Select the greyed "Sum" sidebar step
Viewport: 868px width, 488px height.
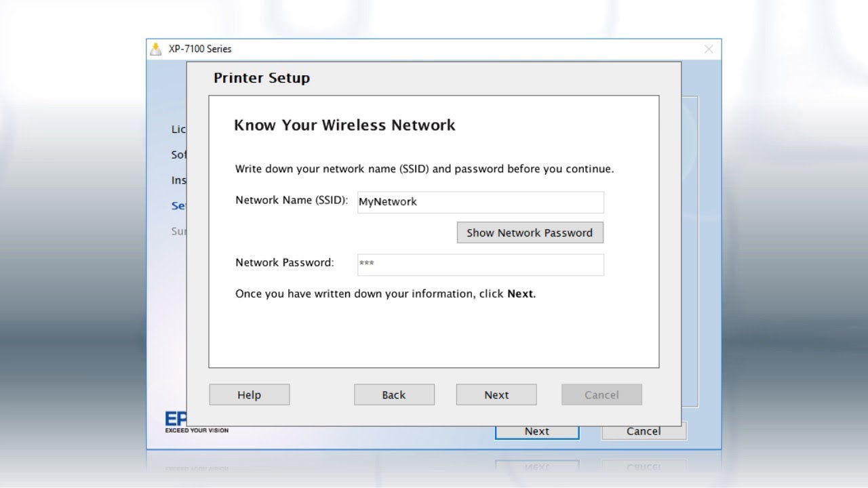coord(178,231)
